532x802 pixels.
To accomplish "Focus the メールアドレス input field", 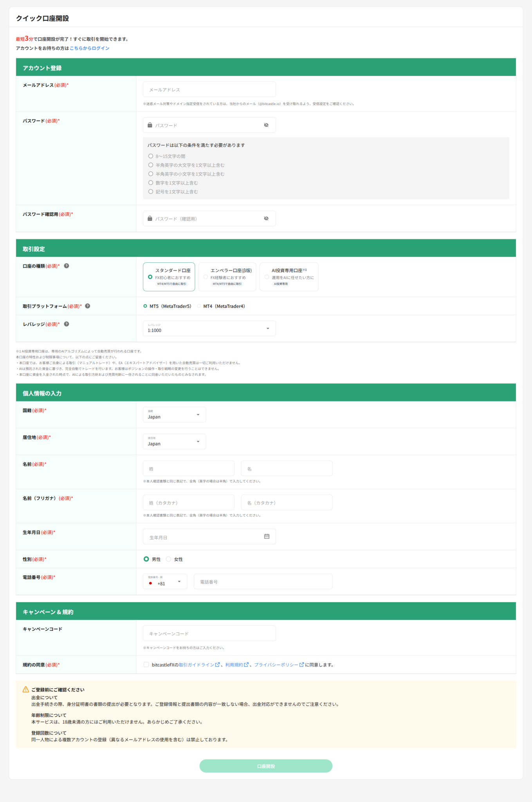I will pos(209,90).
